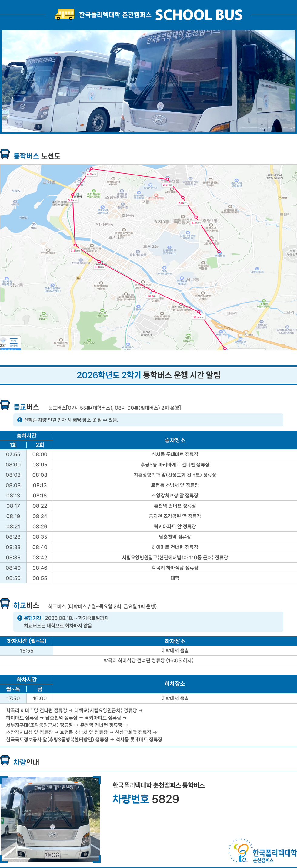Click the exclamation icon before 운행기간
The width and height of the screenshot is (297, 868).
pos(19,618)
